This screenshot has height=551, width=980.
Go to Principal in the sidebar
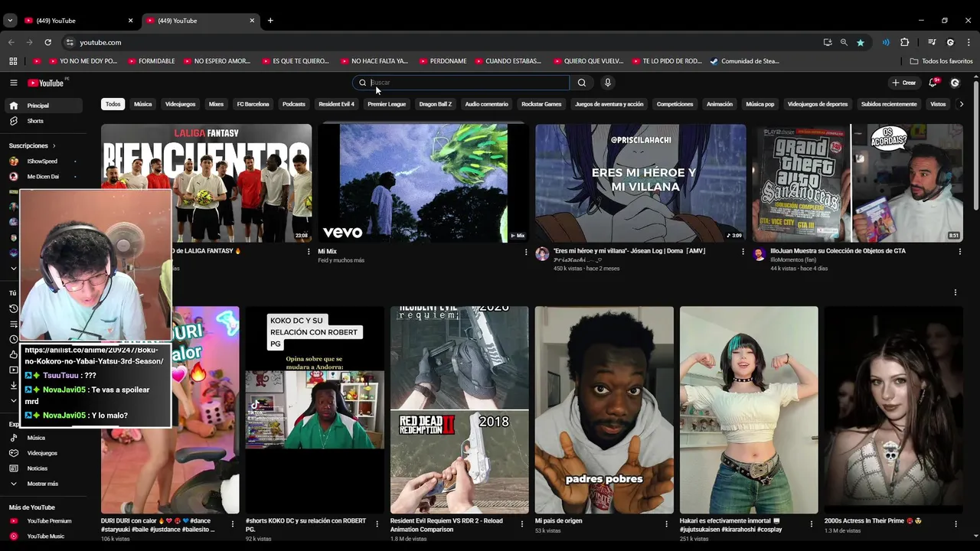coord(42,106)
